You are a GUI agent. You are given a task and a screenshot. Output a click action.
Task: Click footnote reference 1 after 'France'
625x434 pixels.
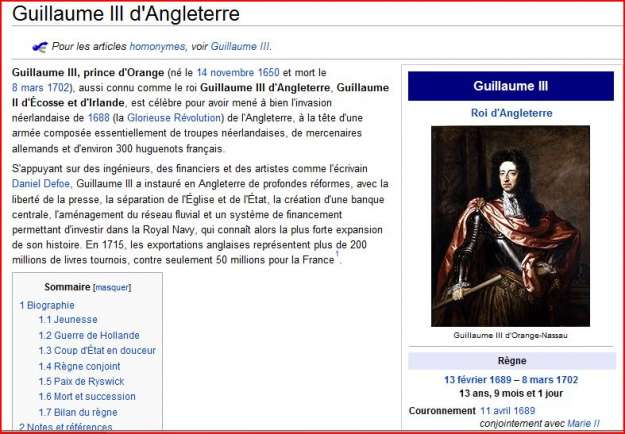click(337, 254)
